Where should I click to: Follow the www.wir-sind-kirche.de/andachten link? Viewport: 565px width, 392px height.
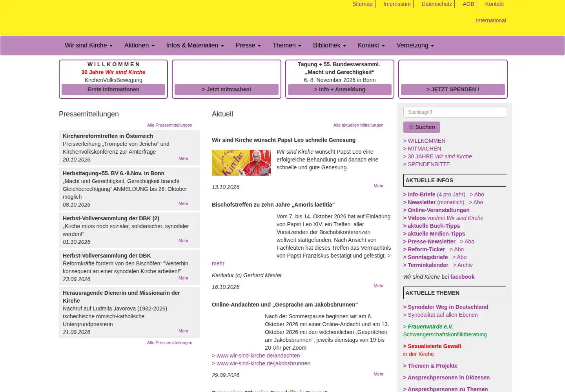[x=256, y=356]
